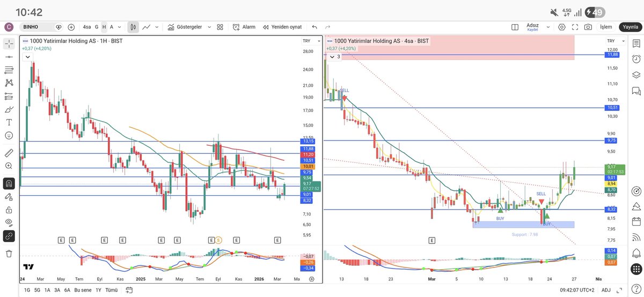Open the calendar panel icon
Viewport: 644px width, 297px height.
tap(636, 221)
